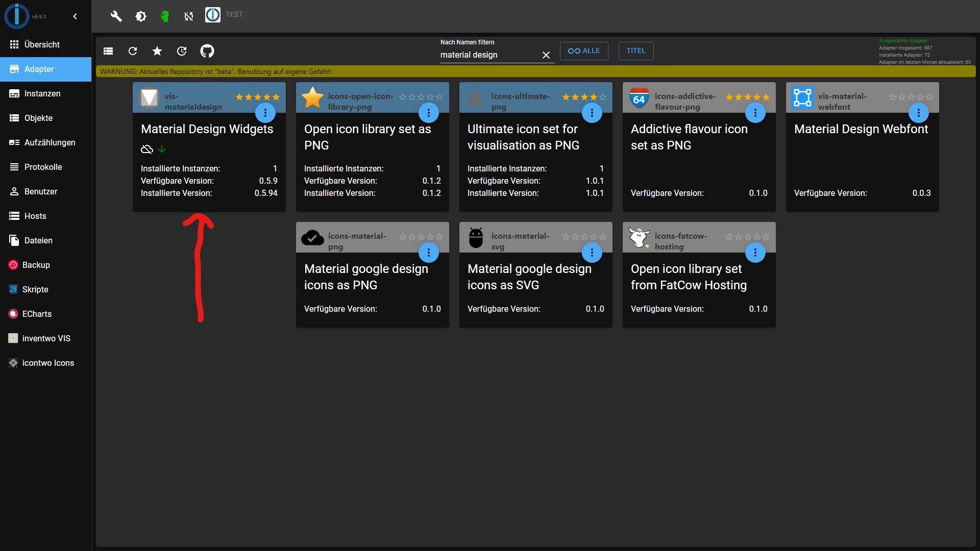Open Benutzer in the sidebar
Image resolution: width=980 pixels, height=551 pixels.
click(x=46, y=192)
